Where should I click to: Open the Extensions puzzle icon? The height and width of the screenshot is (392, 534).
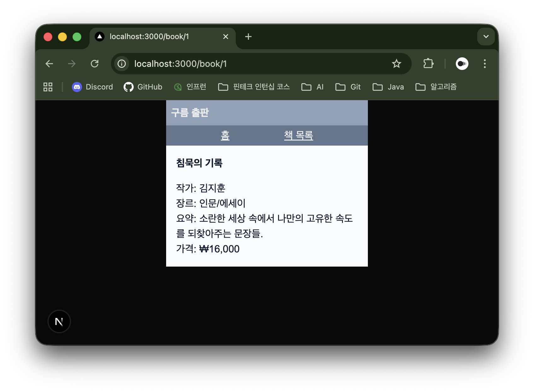[428, 64]
